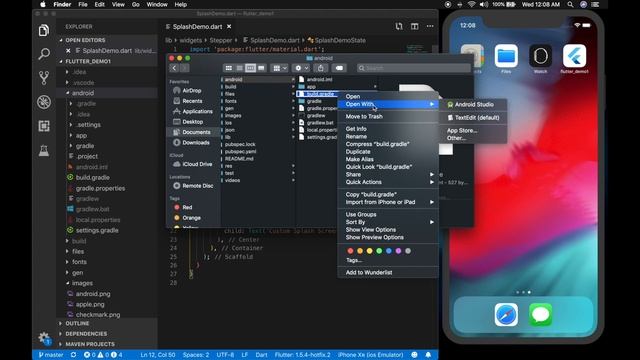This screenshot has width=640, height=360.
Task: Open the Finder share button
Action: tap(321, 68)
